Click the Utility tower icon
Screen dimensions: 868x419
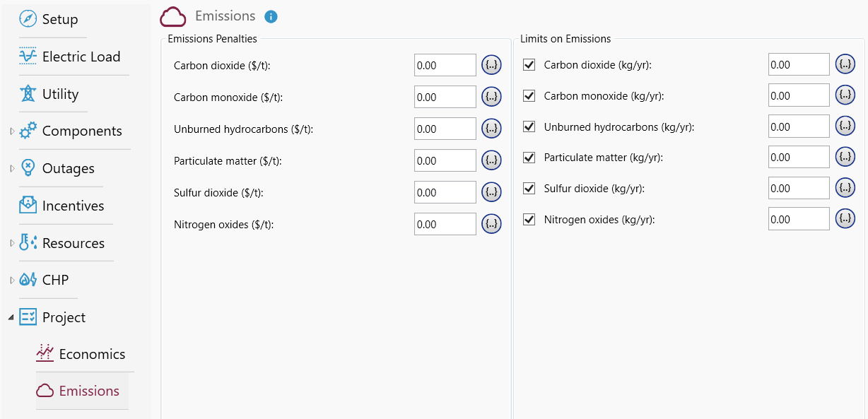pyautogui.click(x=28, y=94)
